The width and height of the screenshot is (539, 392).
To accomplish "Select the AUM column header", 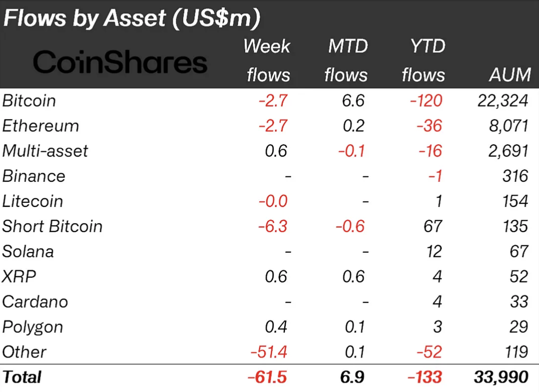I will pyautogui.click(x=510, y=75).
